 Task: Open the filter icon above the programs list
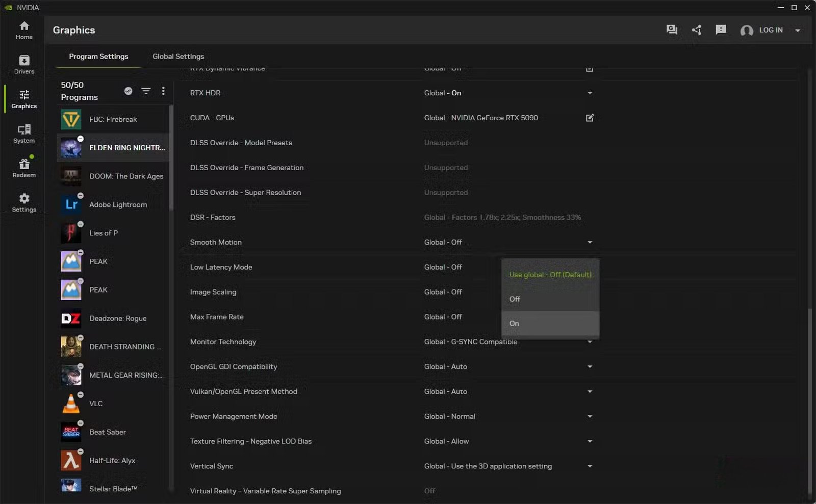[x=146, y=91]
